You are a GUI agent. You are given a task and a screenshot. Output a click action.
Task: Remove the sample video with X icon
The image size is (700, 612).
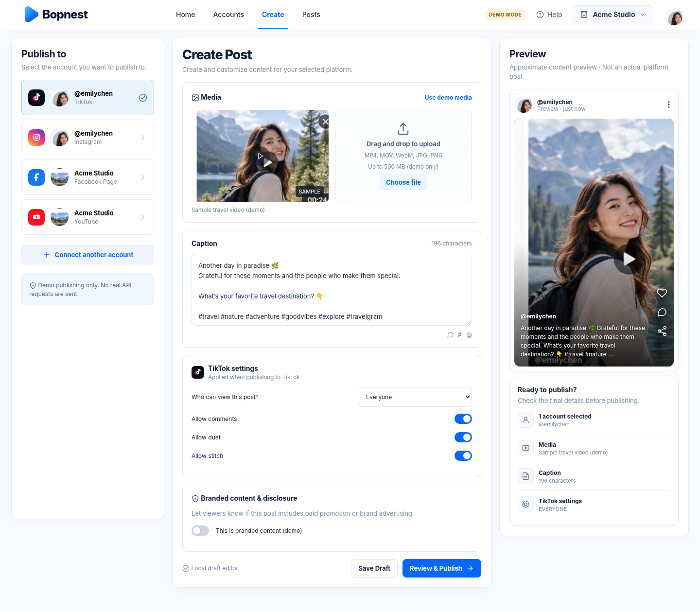[325, 122]
